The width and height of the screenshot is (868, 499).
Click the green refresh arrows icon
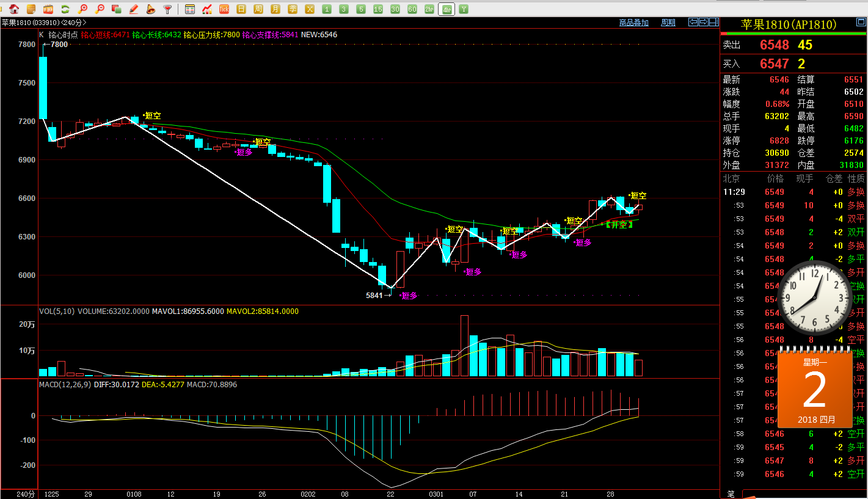coord(65,9)
